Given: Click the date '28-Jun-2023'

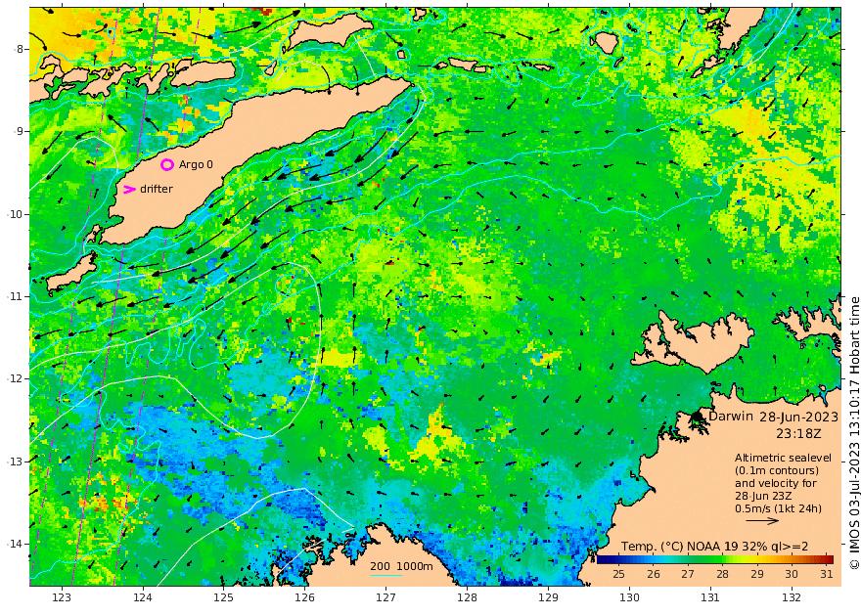Looking at the screenshot, I should 799,417.
